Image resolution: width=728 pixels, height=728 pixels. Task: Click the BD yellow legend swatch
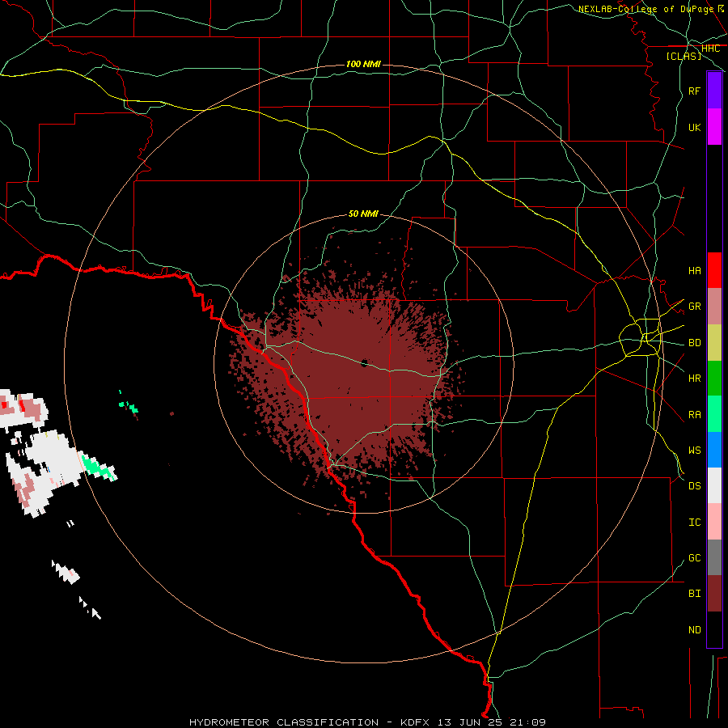pyautogui.click(x=714, y=342)
